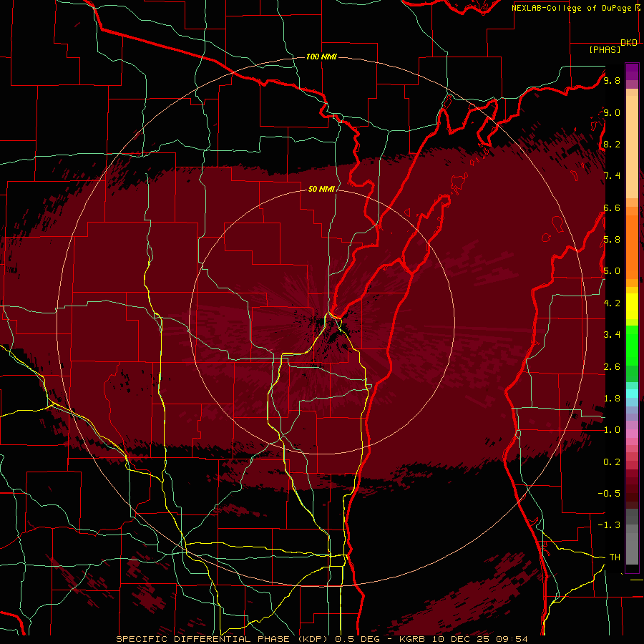Pick the yellow band of the color bar

(x=632, y=306)
